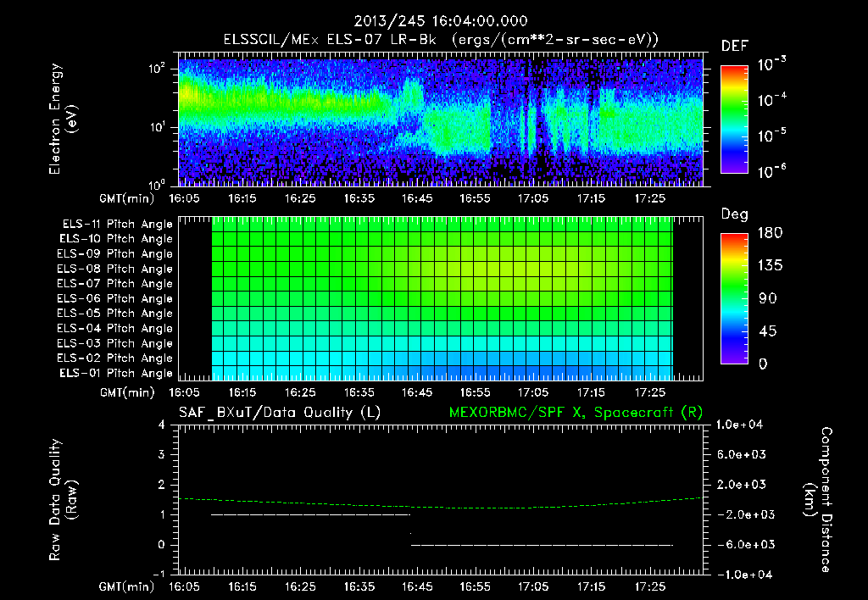Click the pitch angle grid panel
Screen dimensions: 868x600
pyautogui.click(x=441, y=298)
